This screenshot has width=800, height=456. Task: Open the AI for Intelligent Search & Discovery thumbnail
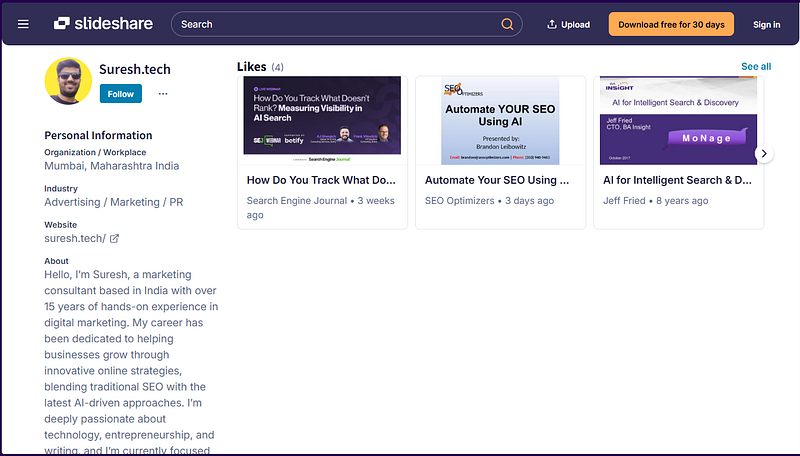[x=678, y=120]
